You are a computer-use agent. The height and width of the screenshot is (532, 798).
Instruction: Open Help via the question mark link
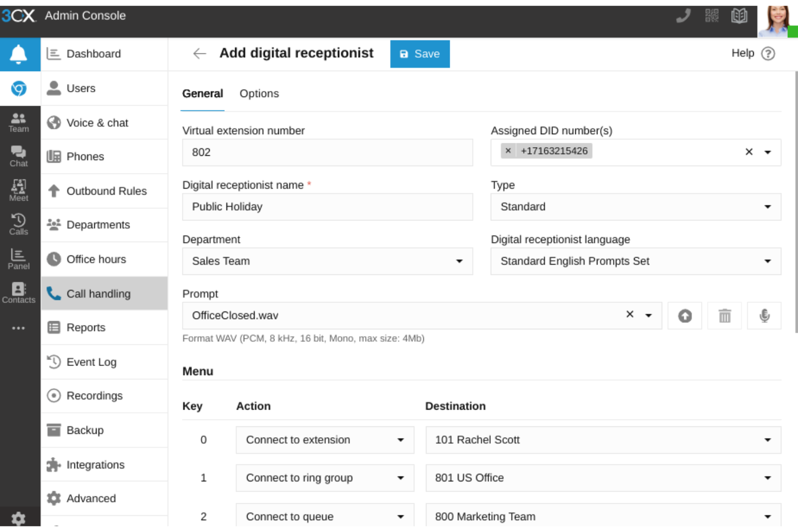[768, 53]
